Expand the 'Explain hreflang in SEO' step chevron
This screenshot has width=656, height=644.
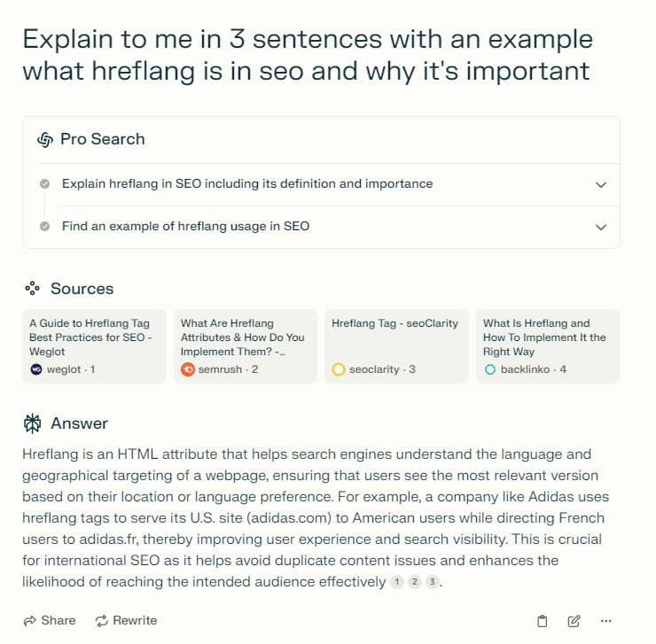pyautogui.click(x=601, y=185)
